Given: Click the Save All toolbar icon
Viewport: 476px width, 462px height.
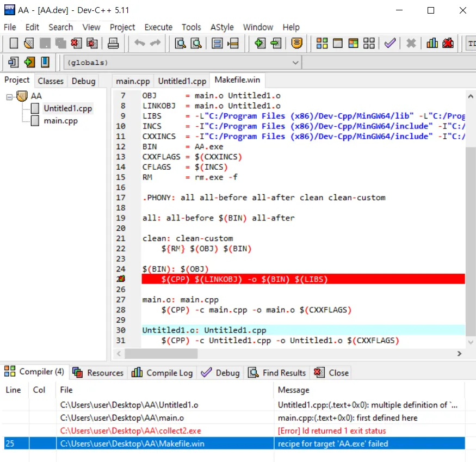Looking at the screenshot, I should [x=60, y=43].
